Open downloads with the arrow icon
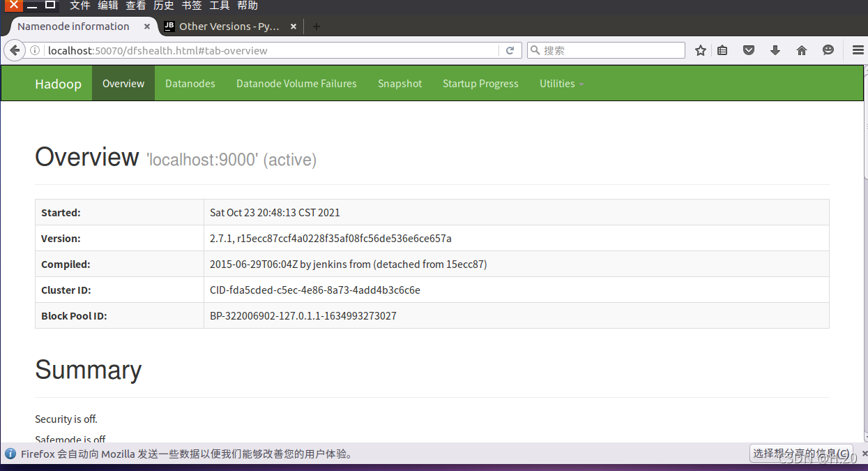 tap(775, 50)
